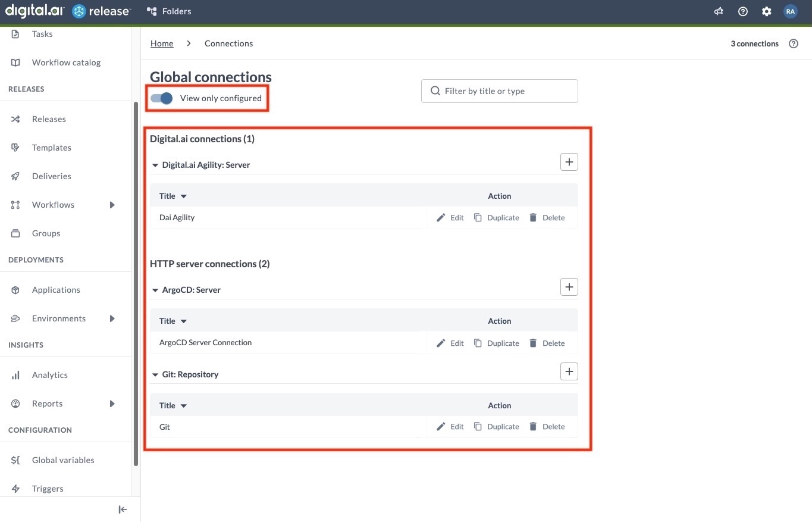Add an ArgoCD Server connection
Viewport: 812px width, 522px height.
[569, 287]
